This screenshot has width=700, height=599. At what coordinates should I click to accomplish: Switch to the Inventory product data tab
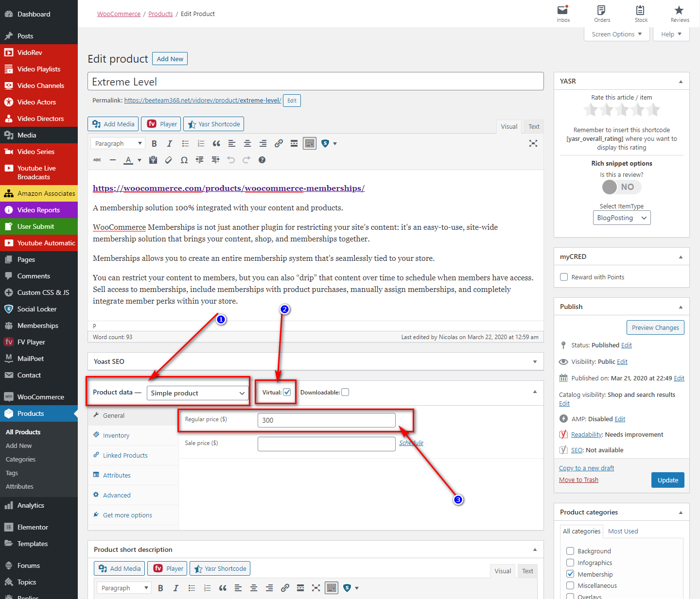(x=116, y=436)
